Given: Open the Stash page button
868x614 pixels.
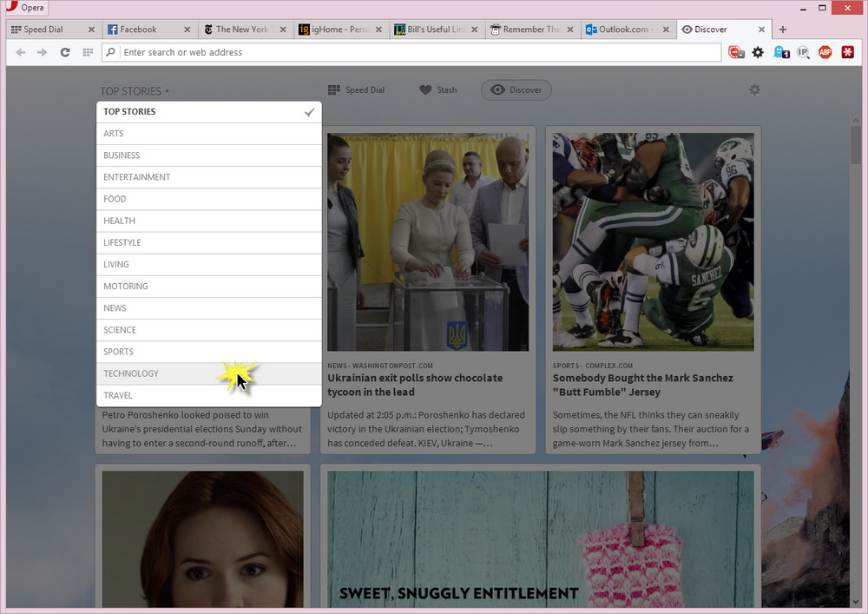Looking at the screenshot, I should click(437, 89).
